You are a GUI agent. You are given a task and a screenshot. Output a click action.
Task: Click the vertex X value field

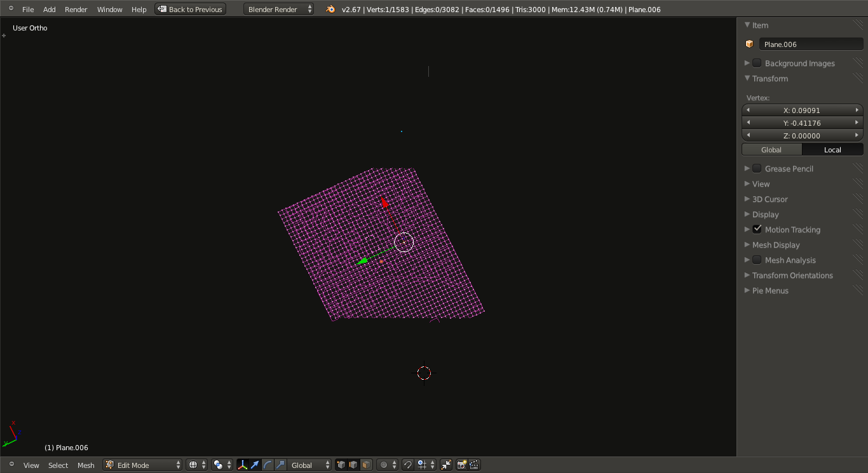[x=803, y=110]
